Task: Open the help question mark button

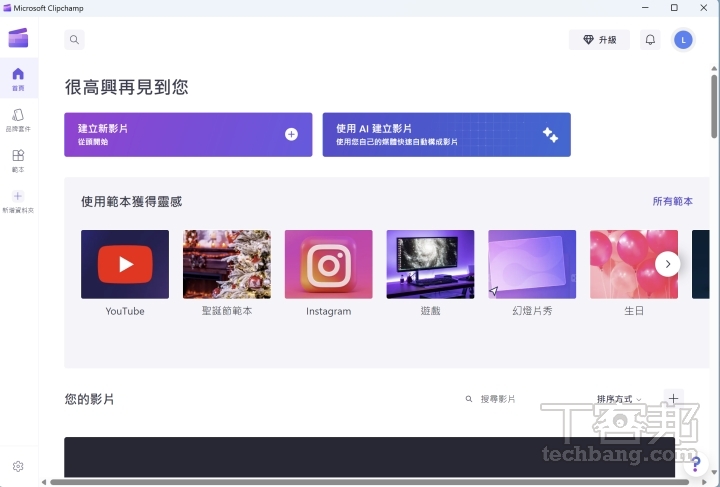Action: 696,464
